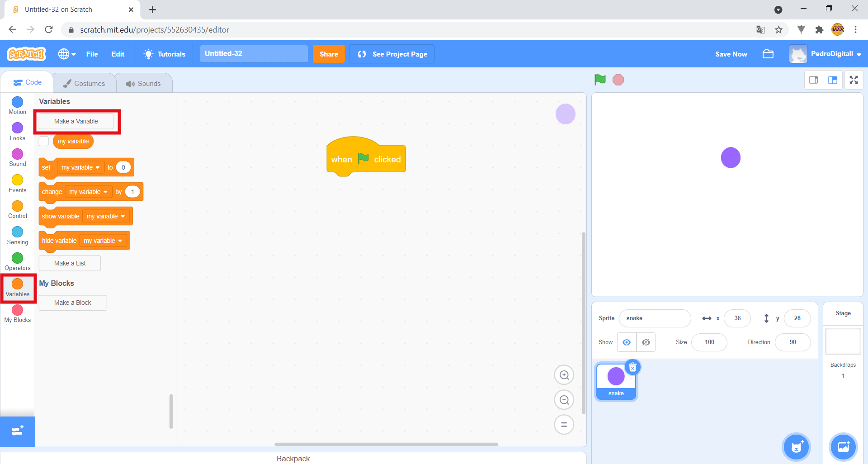Switch to the Sounds tab
The image size is (868, 464).
click(x=144, y=83)
